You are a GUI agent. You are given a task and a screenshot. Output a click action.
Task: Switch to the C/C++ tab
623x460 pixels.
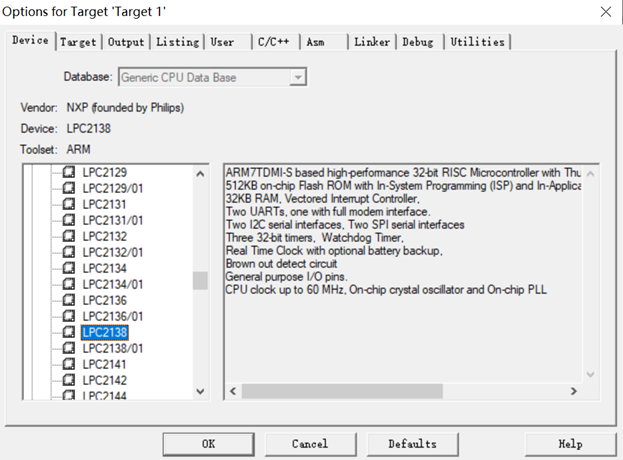coord(274,42)
